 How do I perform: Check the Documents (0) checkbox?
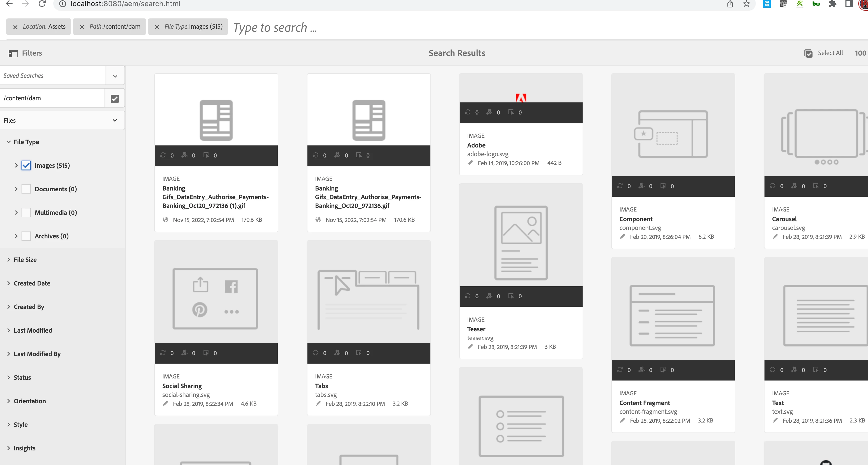[26, 189]
